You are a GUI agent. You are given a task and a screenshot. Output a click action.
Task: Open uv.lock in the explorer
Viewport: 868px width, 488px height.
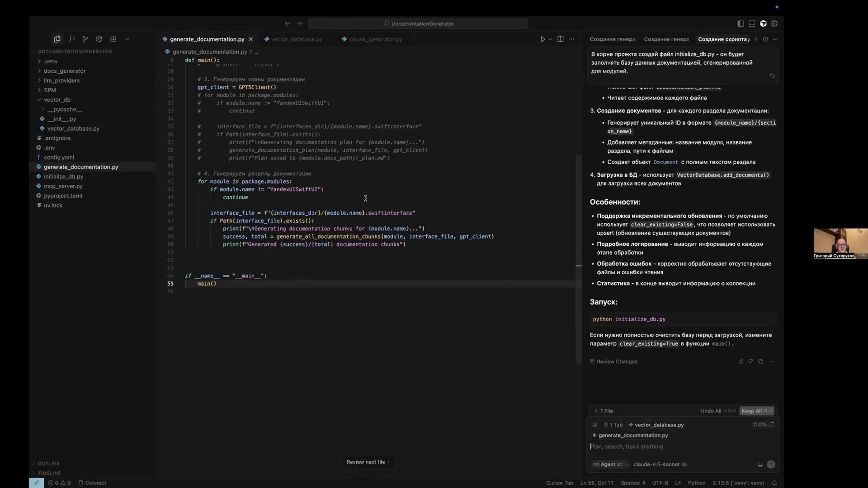click(53, 206)
